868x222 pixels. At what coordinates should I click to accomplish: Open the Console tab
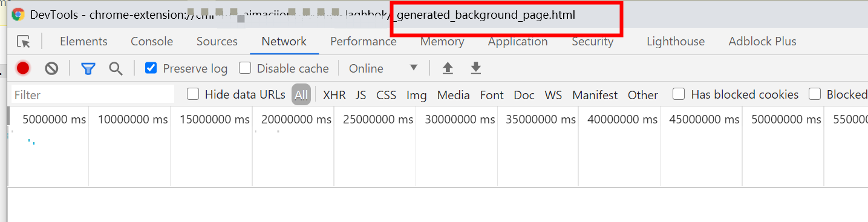[x=152, y=41]
